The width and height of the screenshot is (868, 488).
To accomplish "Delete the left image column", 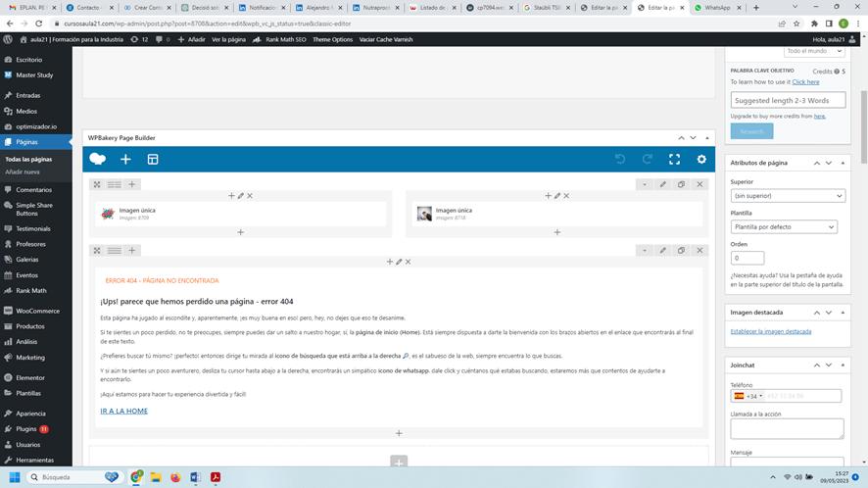I will (x=250, y=196).
